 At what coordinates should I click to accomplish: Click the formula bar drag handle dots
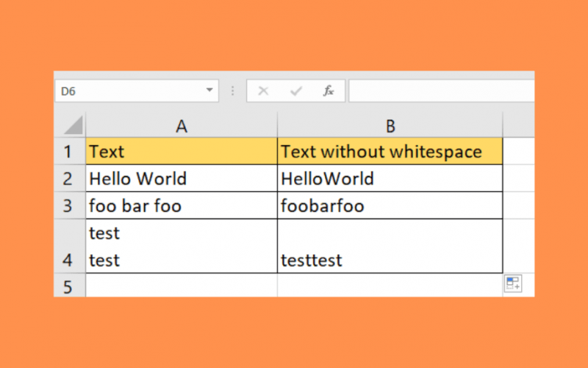pyautogui.click(x=232, y=91)
